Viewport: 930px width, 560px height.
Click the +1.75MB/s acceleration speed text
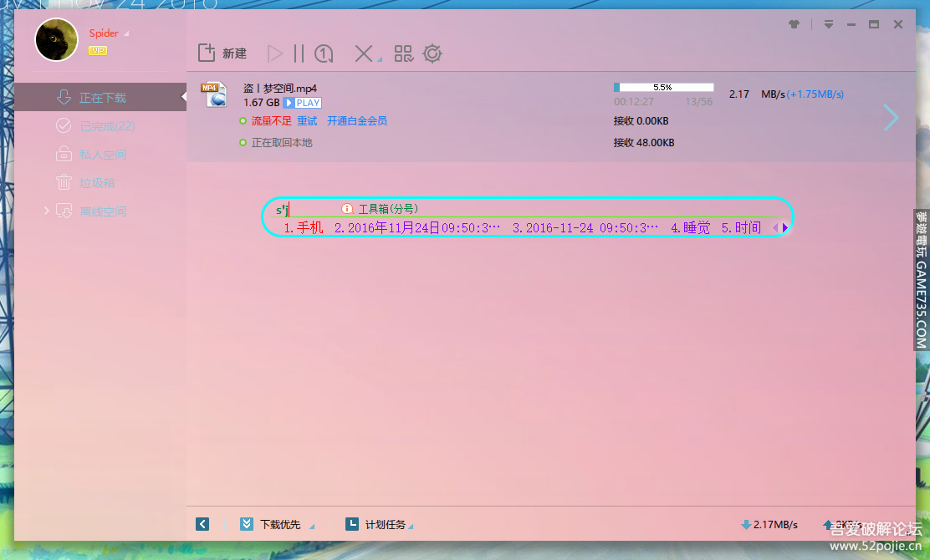(815, 94)
